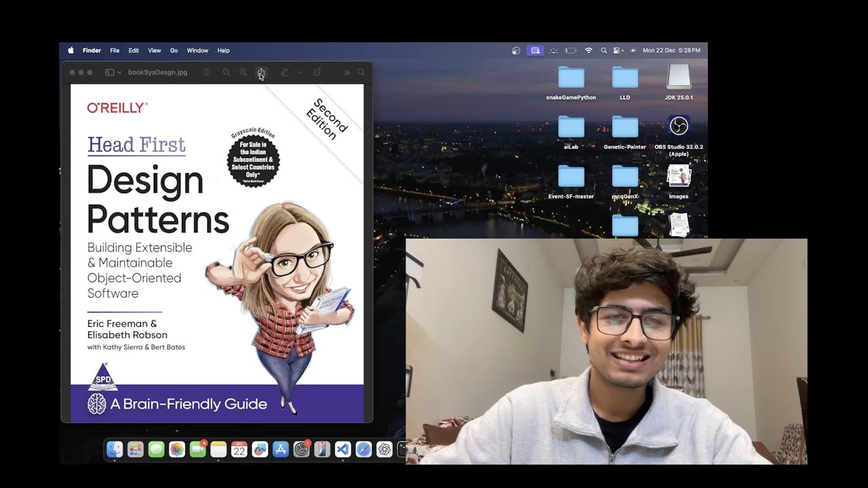Select the mcqGenX folder
868x488 pixels.
pyautogui.click(x=625, y=182)
